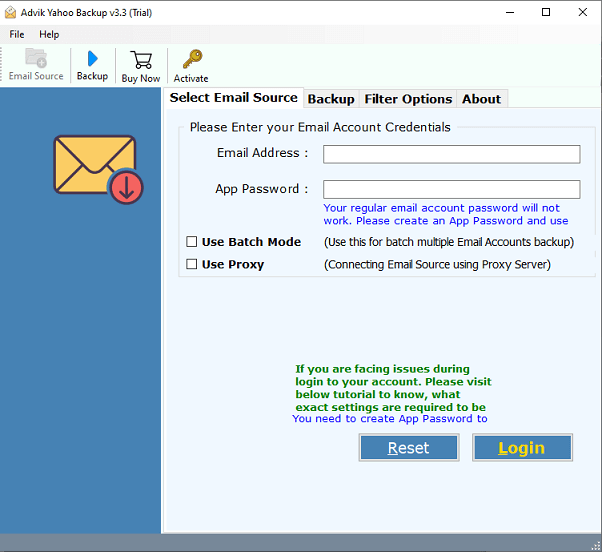Click the 'Connecting Email Source using Proxy Server' text

click(437, 264)
